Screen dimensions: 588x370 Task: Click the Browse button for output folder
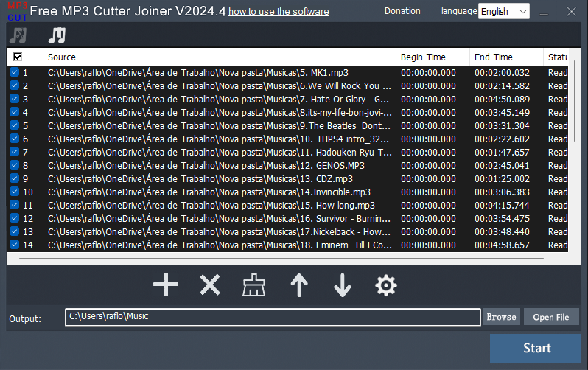click(501, 317)
